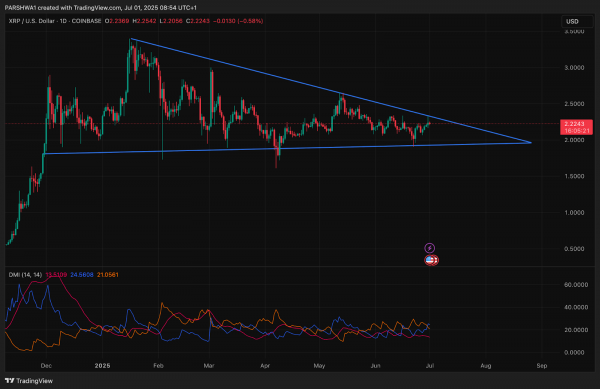Click the DMI value 24.5608
600x389 pixels.
click(82, 275)
